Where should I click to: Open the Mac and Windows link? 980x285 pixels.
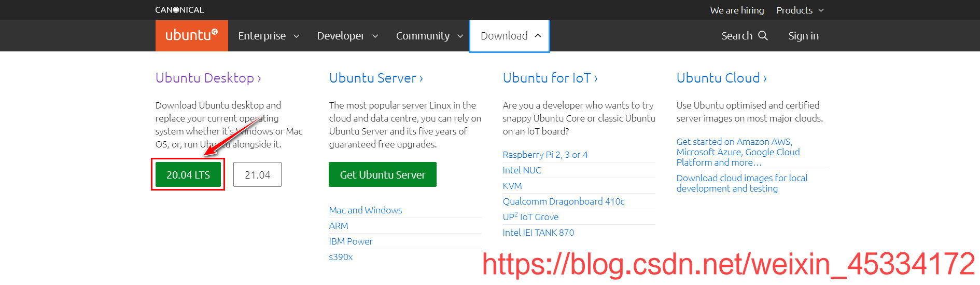pos(366,210)
